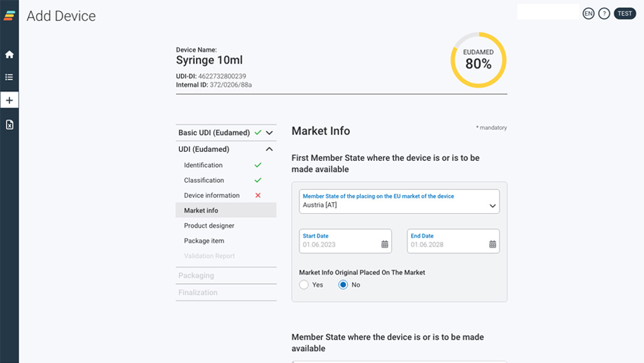Open the Excel import file icon
644x363 pixels.
[x=9, y=125]
